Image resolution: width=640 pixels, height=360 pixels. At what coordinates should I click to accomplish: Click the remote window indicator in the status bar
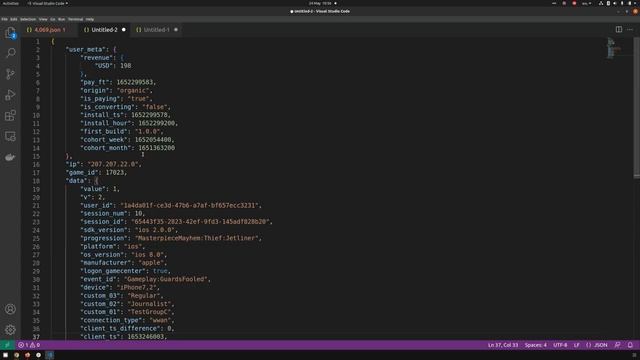tap(7, 345)
